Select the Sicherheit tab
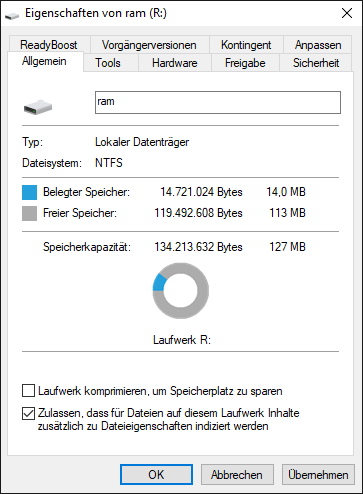 pos(316,63)
